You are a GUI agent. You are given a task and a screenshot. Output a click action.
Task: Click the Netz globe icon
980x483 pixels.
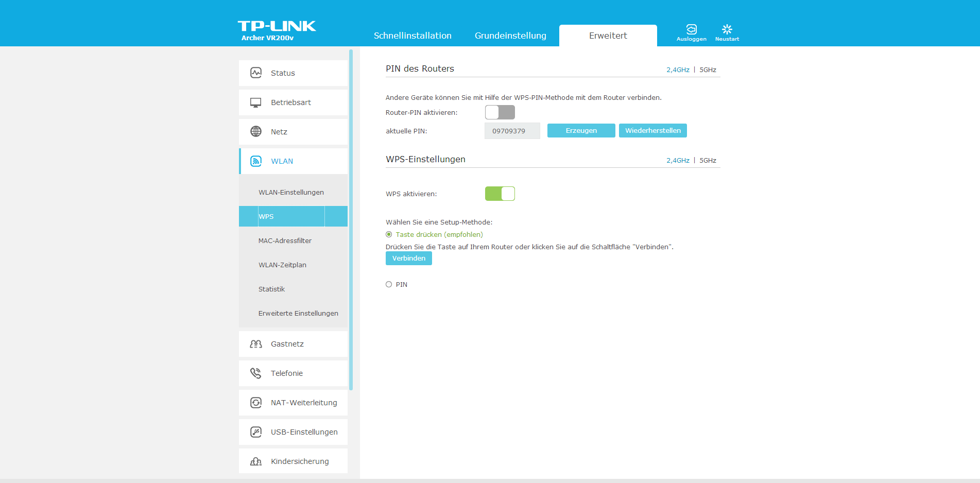click(x=256, y=132)
